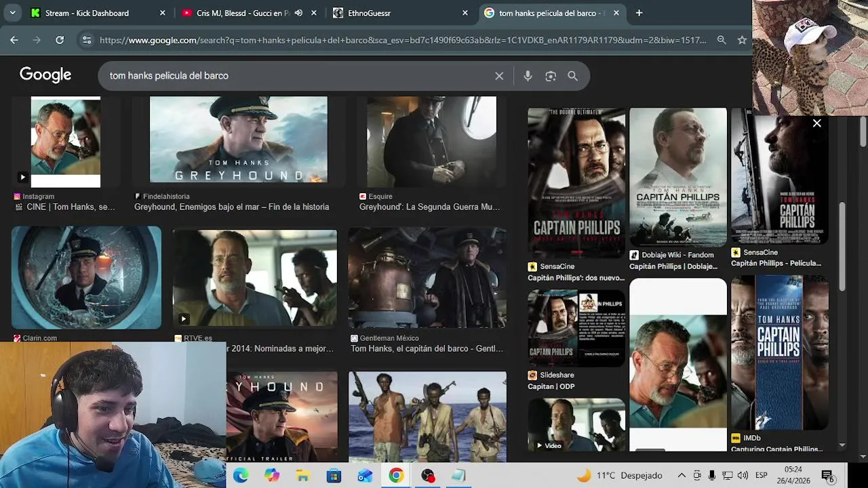This screenshot has width=868, height=488.
Task: View site information icon in address bar
Action: click(x=87, y=40)
